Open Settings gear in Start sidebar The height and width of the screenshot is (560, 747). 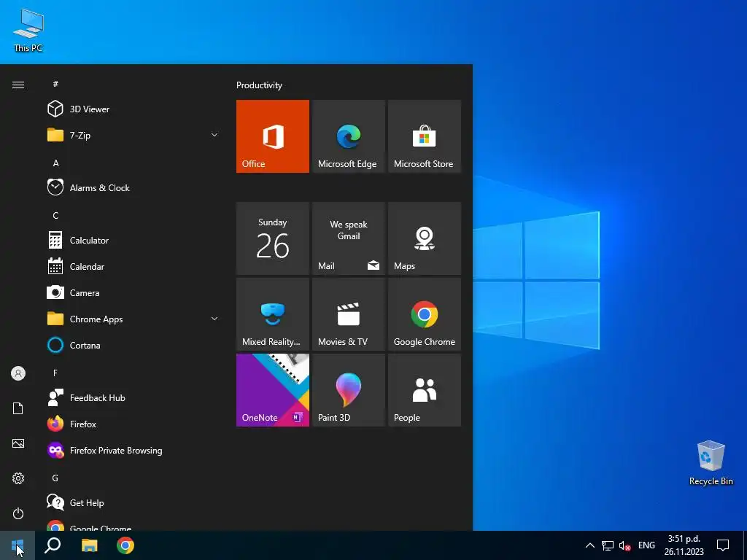[18, 478]
